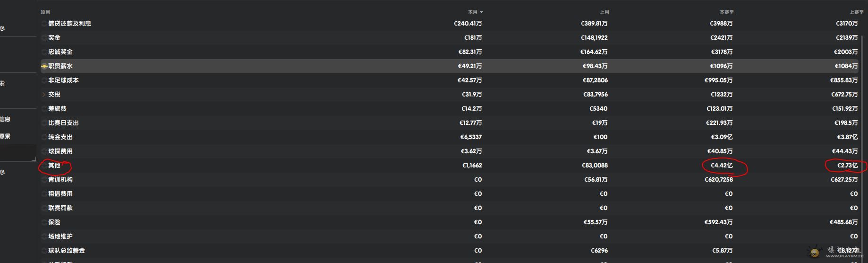868x263 pixels.
Task: Toggle the row marker beside 青训机构
Action: [44, 179]
